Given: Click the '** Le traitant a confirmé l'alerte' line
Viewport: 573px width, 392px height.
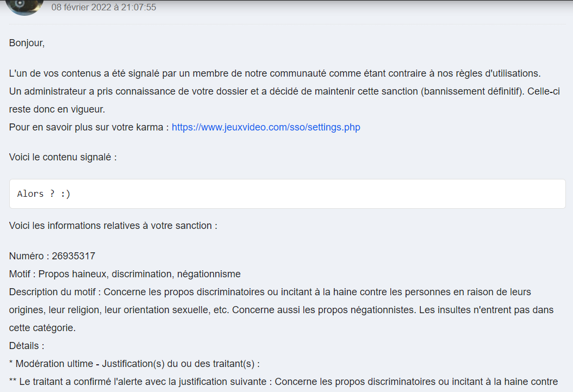Looking at the screenshot, I should click(283, 382).
